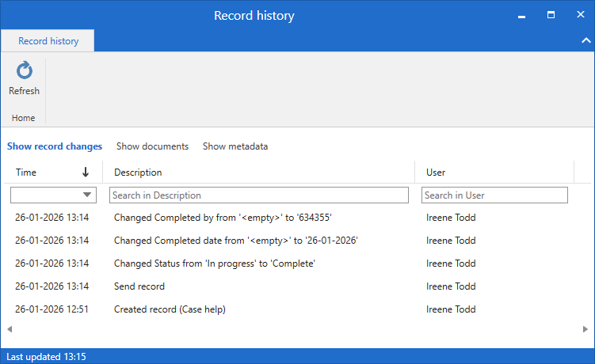Focus the Search in User field
Viewport: 595px width, 364px height.
click(x=494, y=195)
